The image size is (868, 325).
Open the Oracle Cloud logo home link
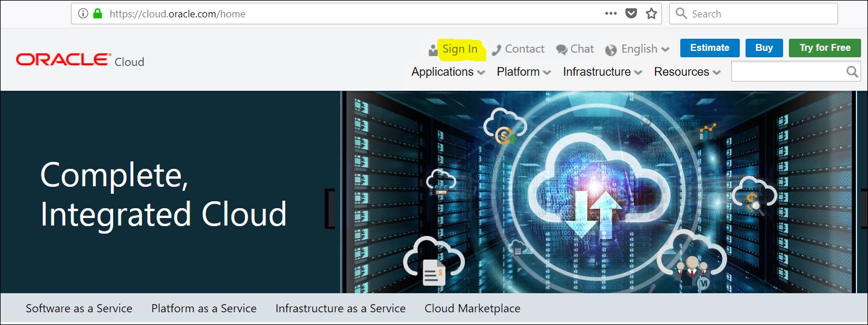tap(80, 60)
